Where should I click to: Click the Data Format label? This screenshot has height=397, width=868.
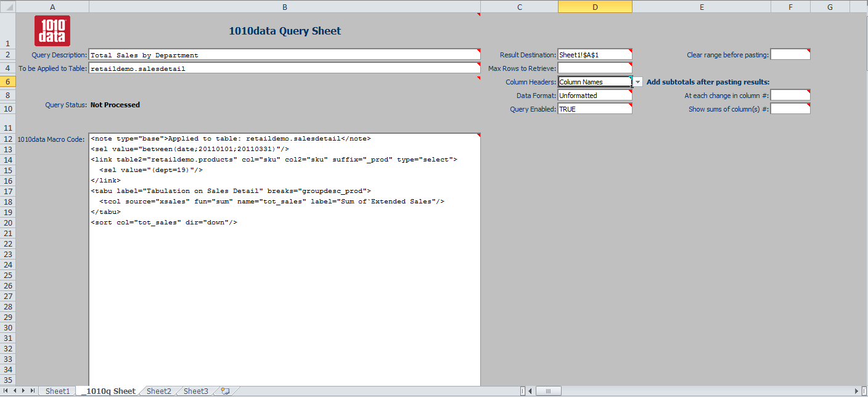point(536,96)
